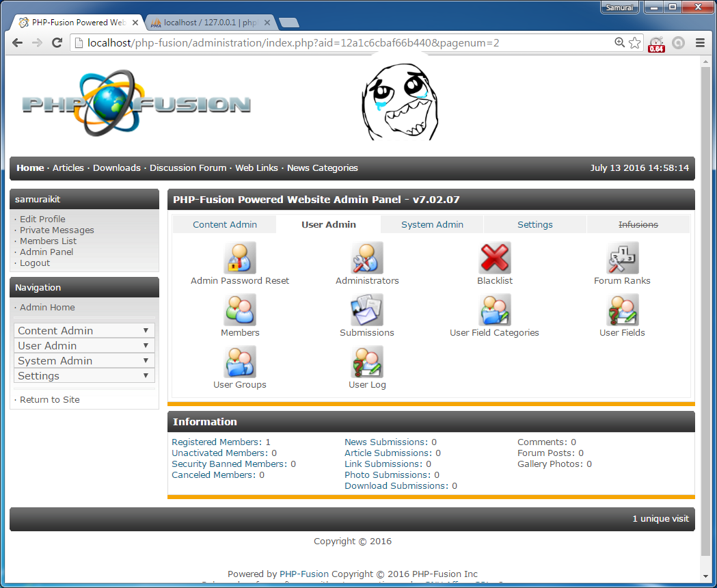Open Private Messages link

tap(57, 230)
